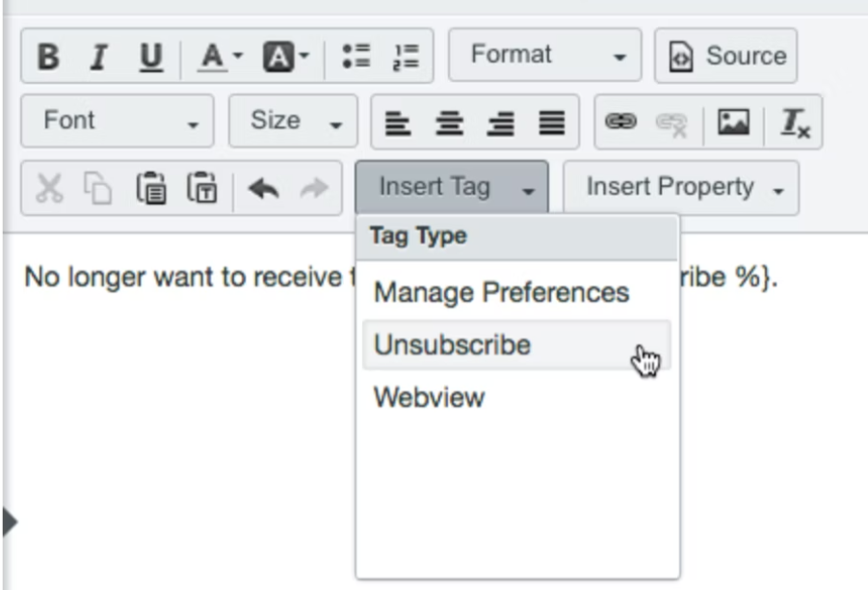Expand the Insert Property dropdown
Viewport: 868px width, 590px height.
point(681,188)
